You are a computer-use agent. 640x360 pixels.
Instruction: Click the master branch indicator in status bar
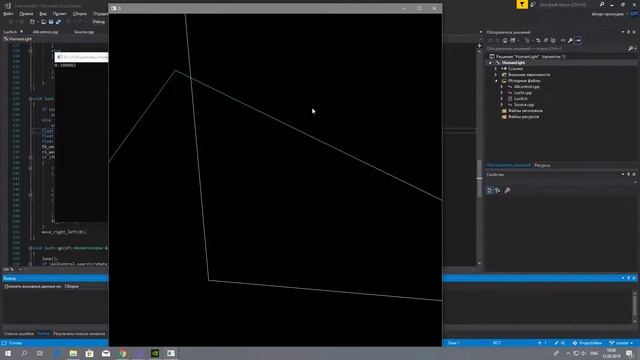[622, 343]
